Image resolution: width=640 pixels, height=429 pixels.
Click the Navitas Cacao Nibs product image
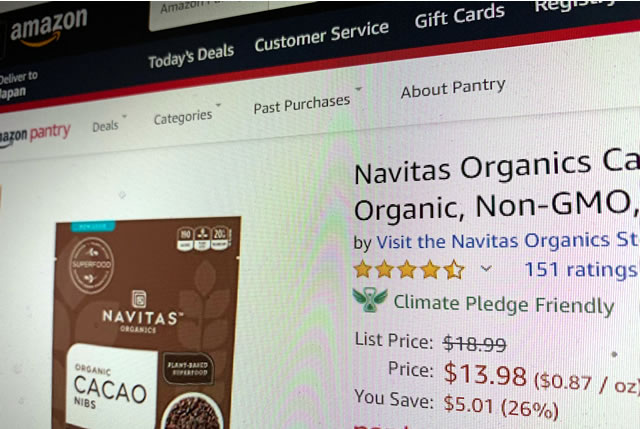[x=147, y=322]
